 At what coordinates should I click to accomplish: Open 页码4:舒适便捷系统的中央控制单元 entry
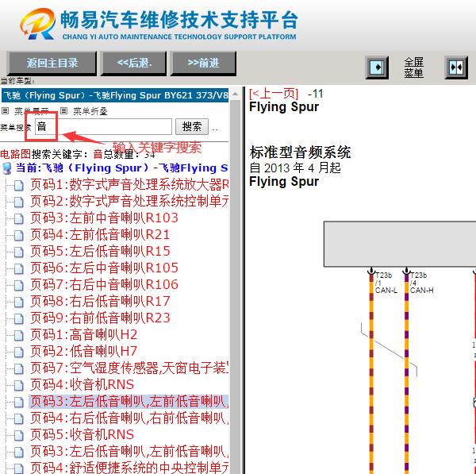point(129,468)
